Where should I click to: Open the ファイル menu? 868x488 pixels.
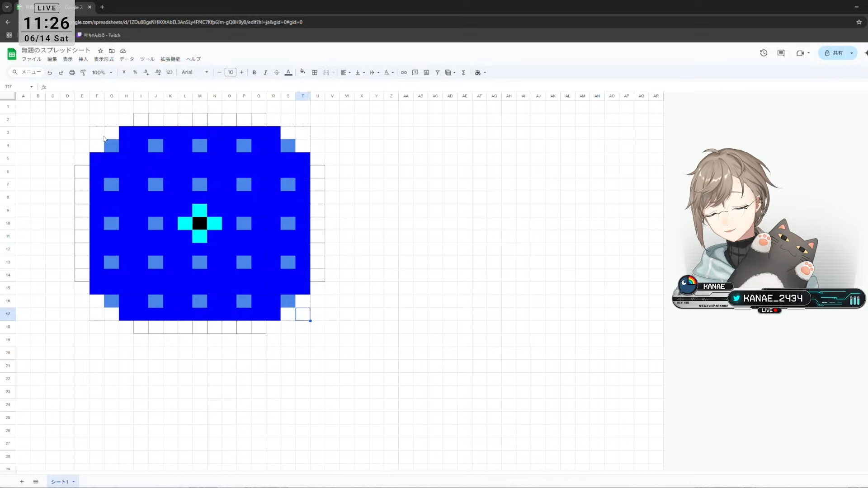(32, 59)
